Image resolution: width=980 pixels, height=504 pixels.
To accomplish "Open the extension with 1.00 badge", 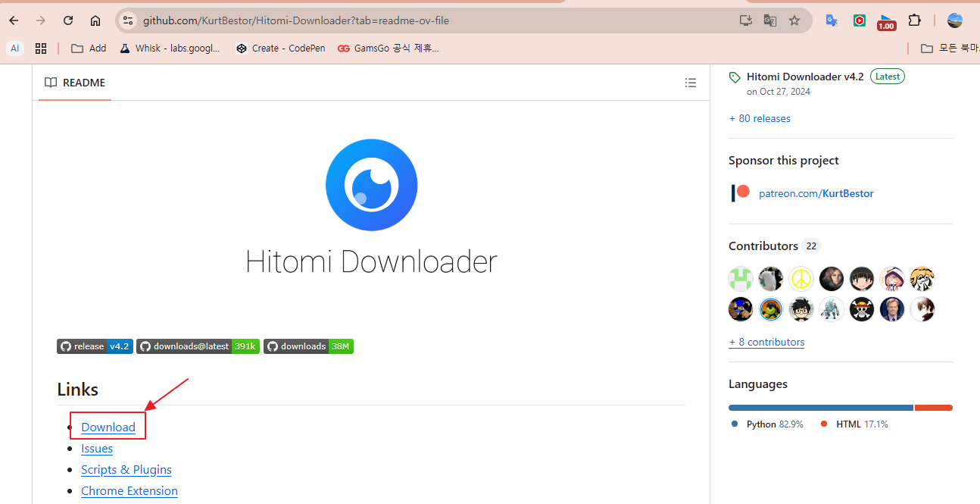I will point(886,21).
